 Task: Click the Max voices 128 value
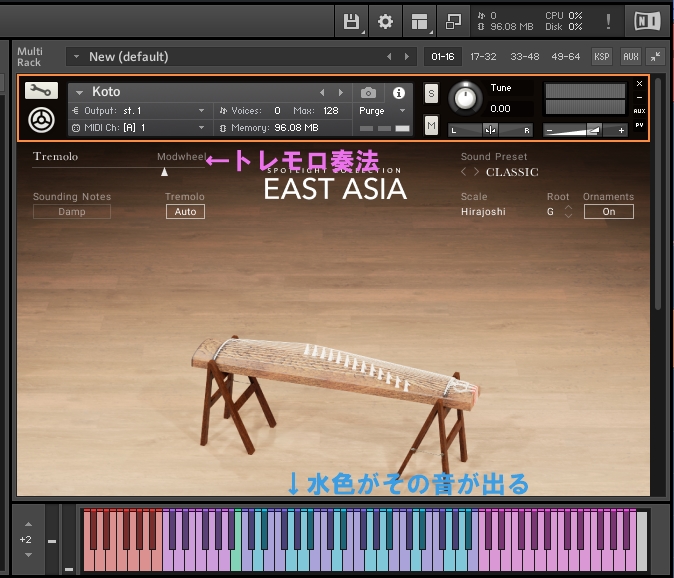[x=331, y=110]
